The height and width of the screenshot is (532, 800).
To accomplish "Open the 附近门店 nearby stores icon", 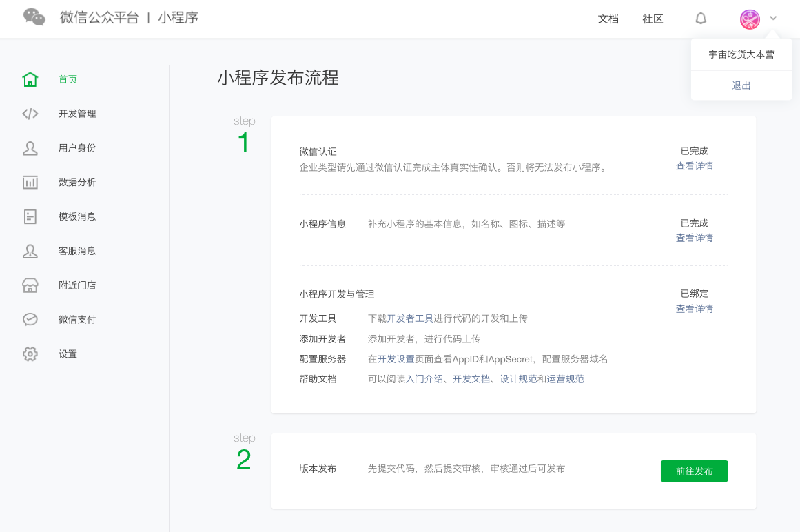I will (30, 285).
